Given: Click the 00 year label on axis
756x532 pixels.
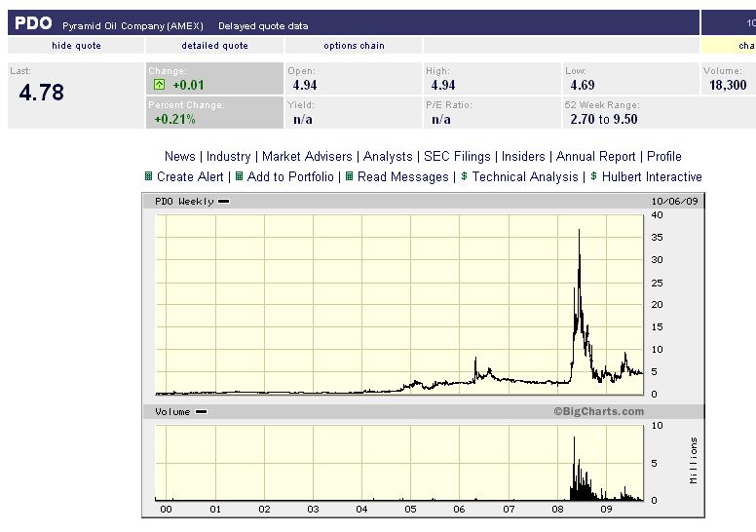Looking at the screenshot, I should 166,509.
